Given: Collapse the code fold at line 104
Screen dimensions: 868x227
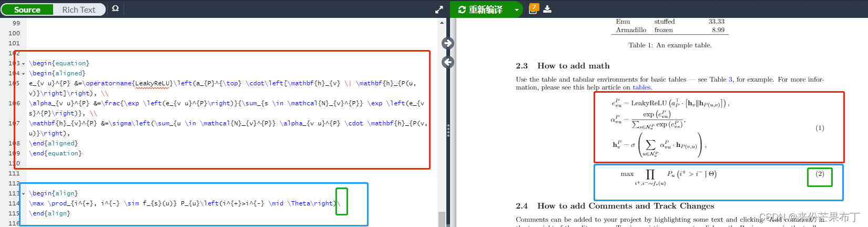Looking at the screenshot, I should (x=24, y=74).
